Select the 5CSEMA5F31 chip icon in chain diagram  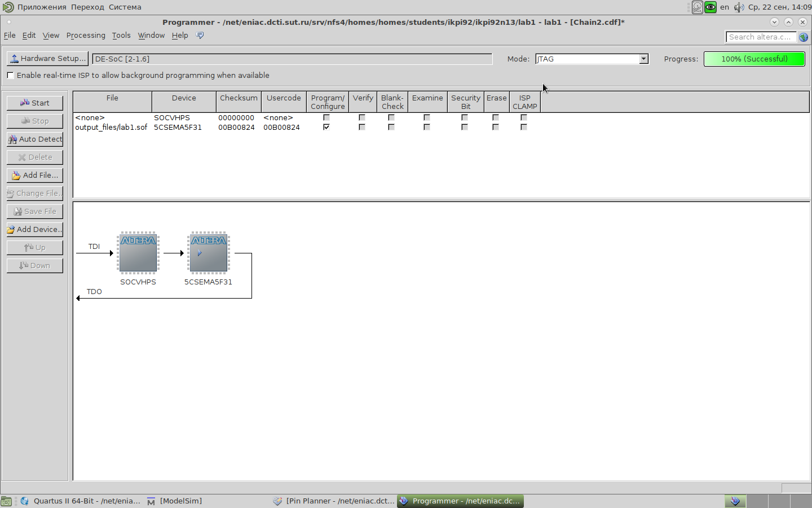(x=209, y=253)
